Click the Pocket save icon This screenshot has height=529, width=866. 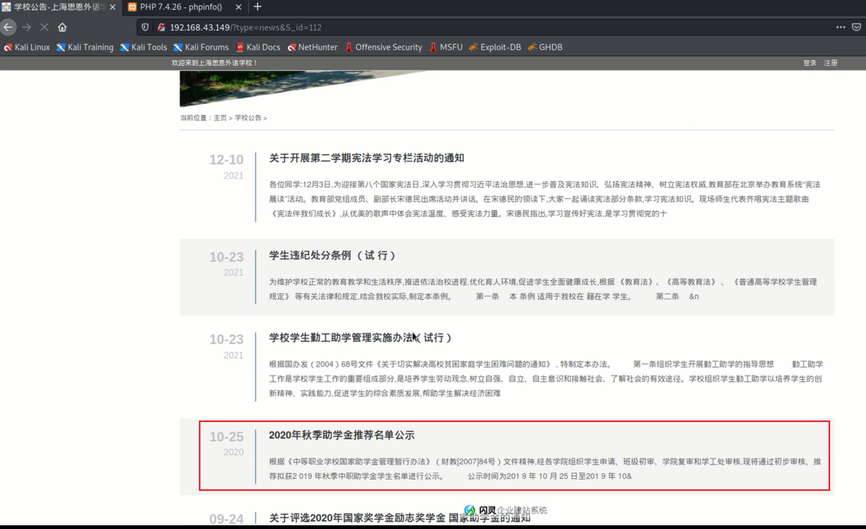pos(857,27)
